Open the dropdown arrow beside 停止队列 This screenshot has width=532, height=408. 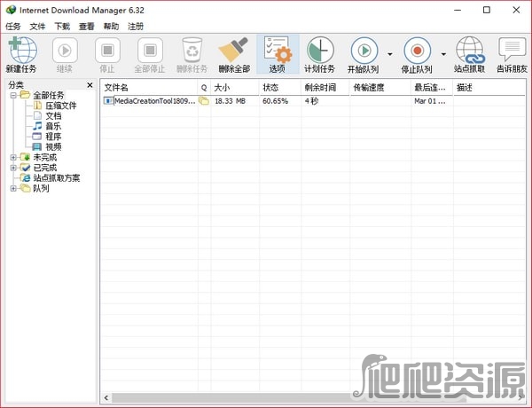pos(443,54)
